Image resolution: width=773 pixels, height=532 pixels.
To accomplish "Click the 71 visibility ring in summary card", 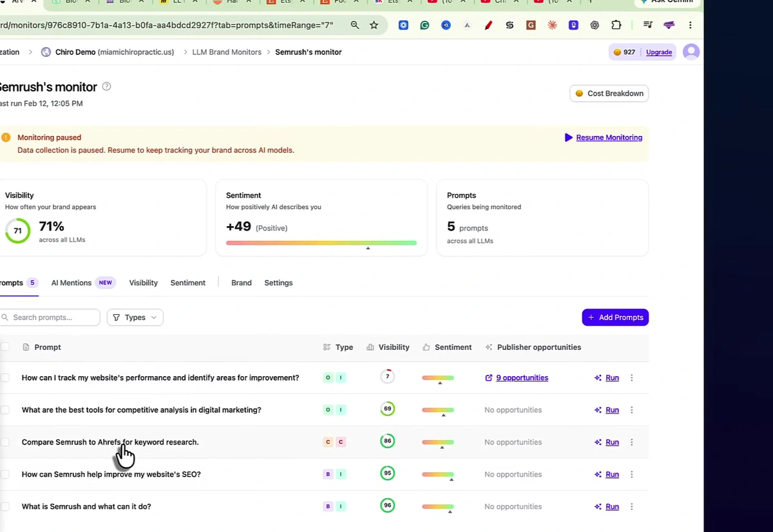I will click(x=17, y=231).
